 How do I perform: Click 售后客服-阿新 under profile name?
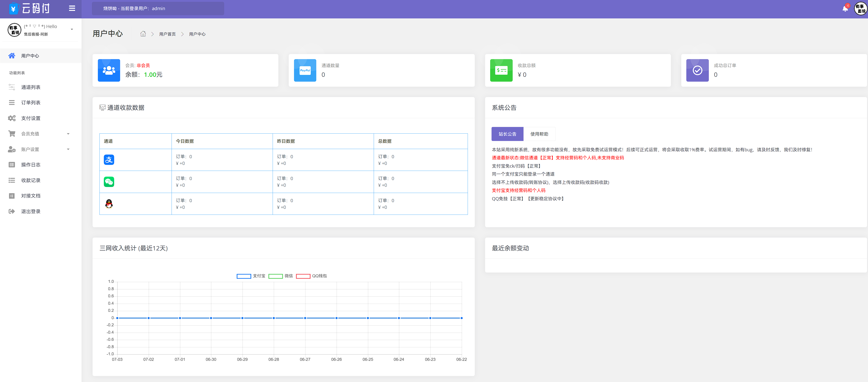[x=36, y=34]
